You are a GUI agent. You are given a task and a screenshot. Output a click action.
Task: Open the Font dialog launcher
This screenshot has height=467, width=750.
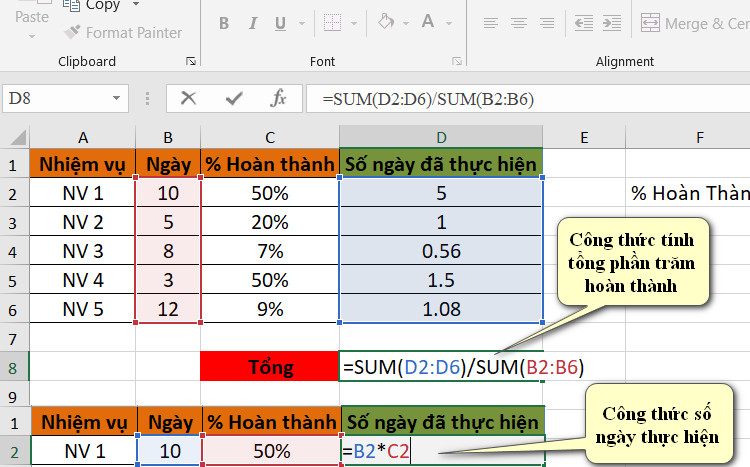coord(457,61)
